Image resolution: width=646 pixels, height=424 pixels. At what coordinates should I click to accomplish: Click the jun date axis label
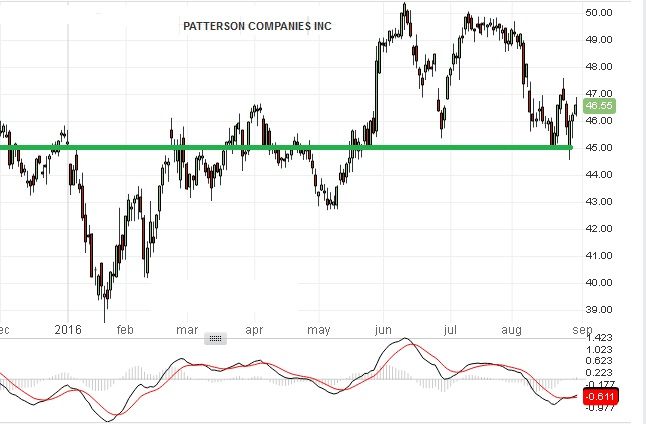(x=383, y=330)
